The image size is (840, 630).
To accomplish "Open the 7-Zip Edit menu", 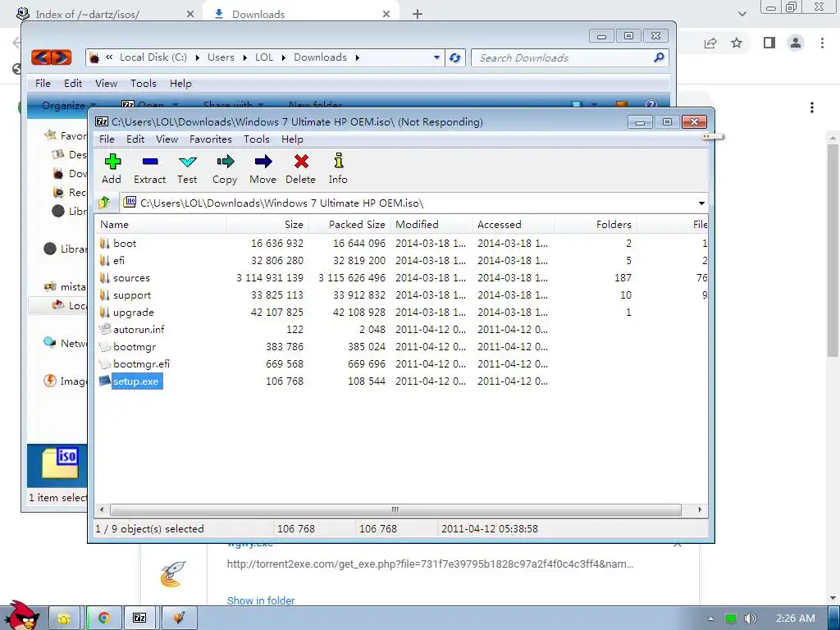I will (x=135, y=139).
